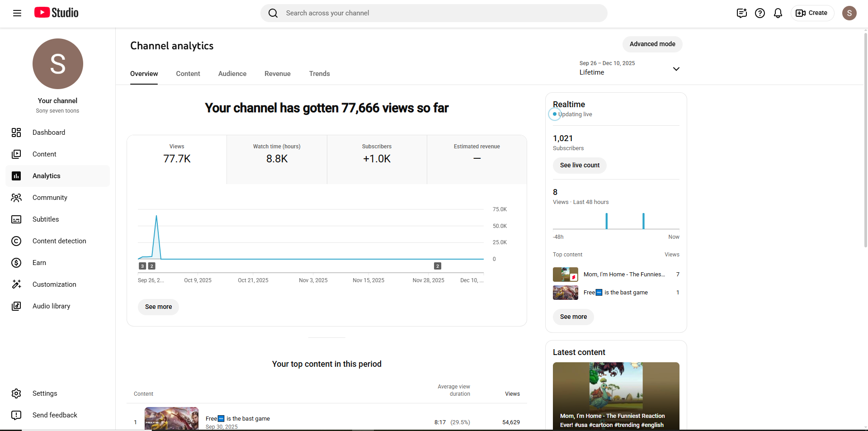868x431 pixels.
Task: Switch to the Audience tab
Action: click(232, 74)
